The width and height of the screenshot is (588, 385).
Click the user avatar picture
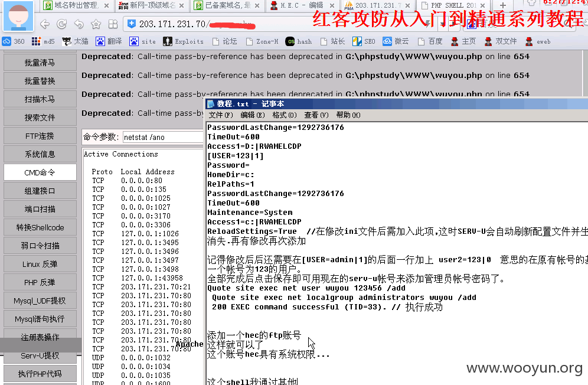(x=18, y=16)
